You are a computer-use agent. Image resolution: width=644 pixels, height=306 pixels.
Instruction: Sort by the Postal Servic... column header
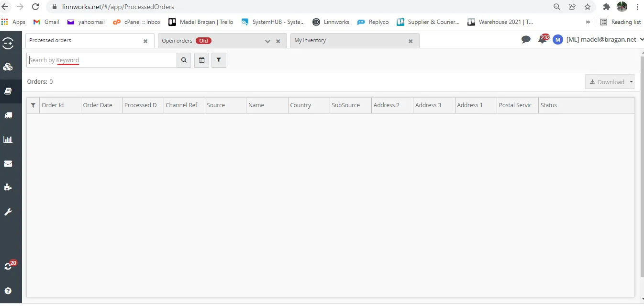[517, 105]
